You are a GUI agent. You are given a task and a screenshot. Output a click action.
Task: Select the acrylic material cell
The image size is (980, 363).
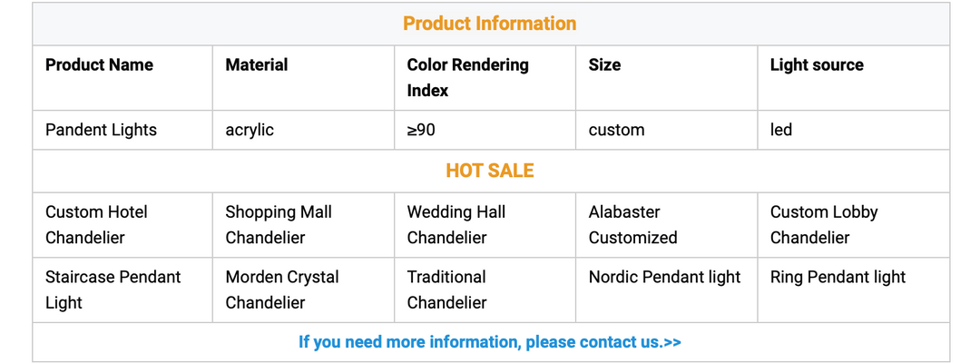coord(250,130)
